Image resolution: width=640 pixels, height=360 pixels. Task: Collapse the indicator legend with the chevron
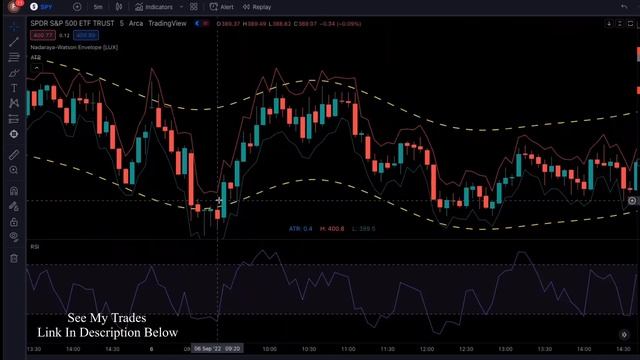[36, 68]
